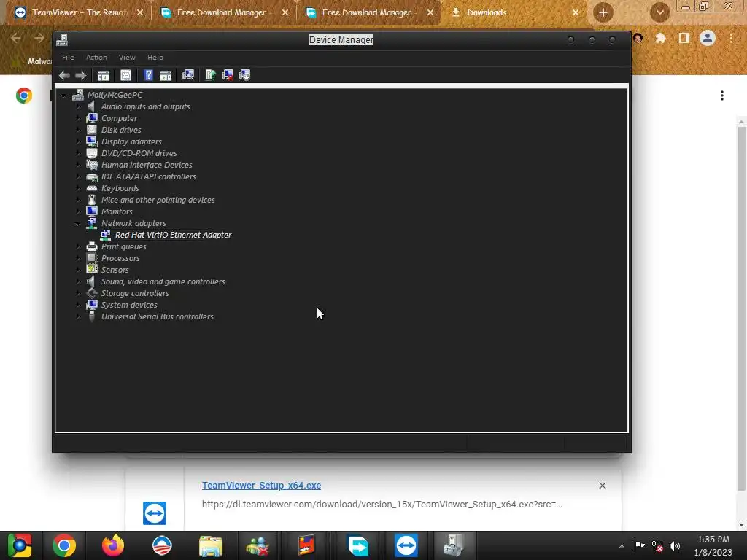The height and width of the screenshot is (560, 747).
Task: Toggle Show/Hide Action Pane toolbar icon
Action: [x=166, y=75]
